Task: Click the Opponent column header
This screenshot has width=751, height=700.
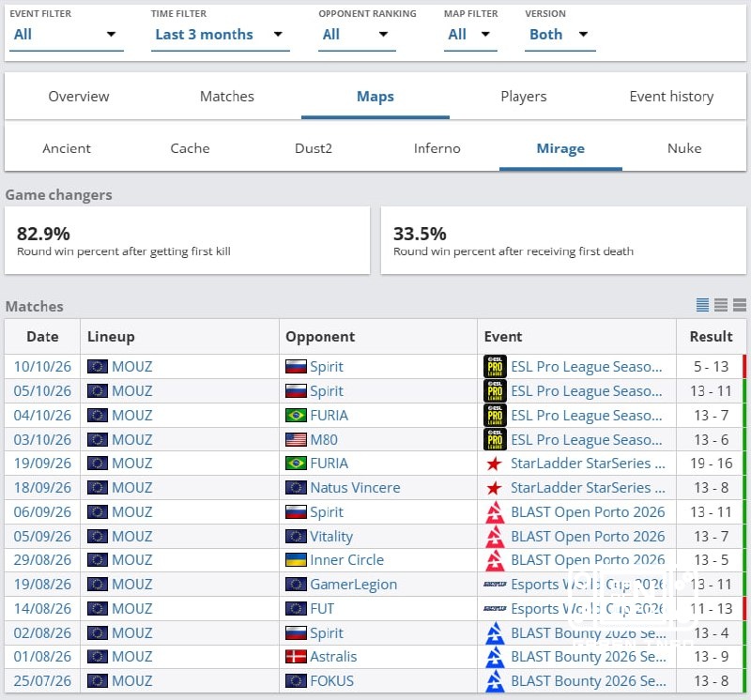Action: tap(378, 337)
